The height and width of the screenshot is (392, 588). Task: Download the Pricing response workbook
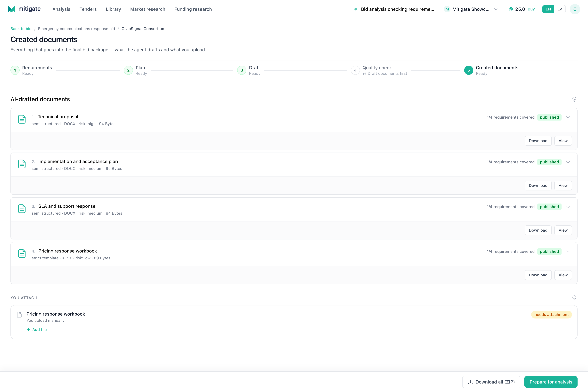[x=538, y=275]
